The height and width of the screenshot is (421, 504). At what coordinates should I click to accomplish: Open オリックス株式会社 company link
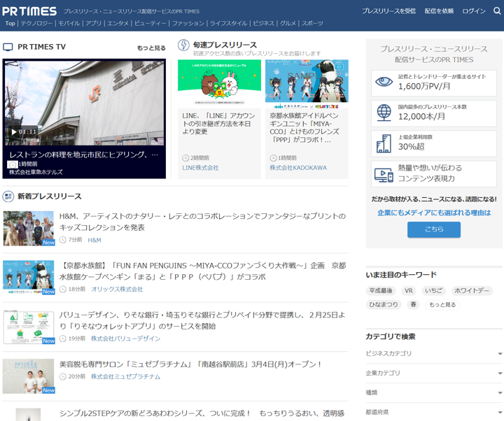tap(117, 289)
